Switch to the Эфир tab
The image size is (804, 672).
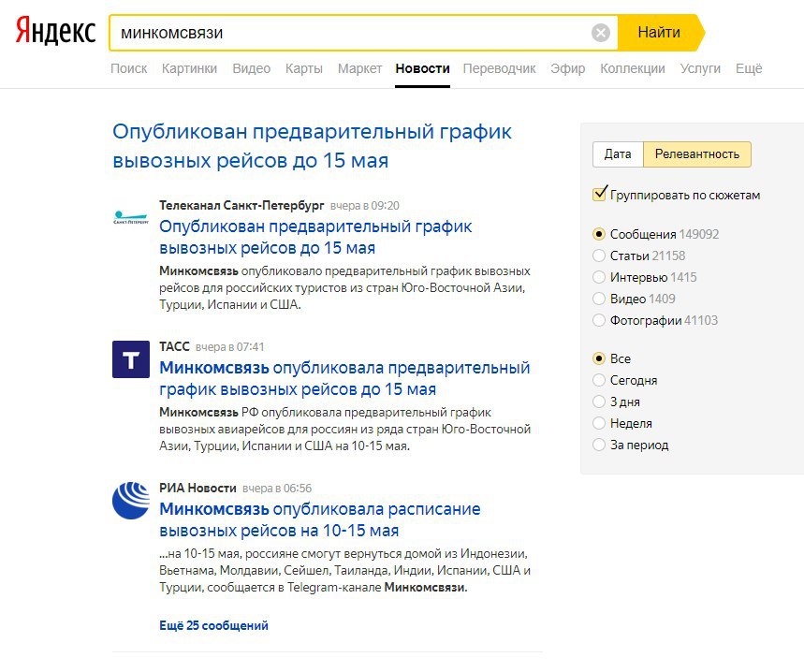click(567, 68)
